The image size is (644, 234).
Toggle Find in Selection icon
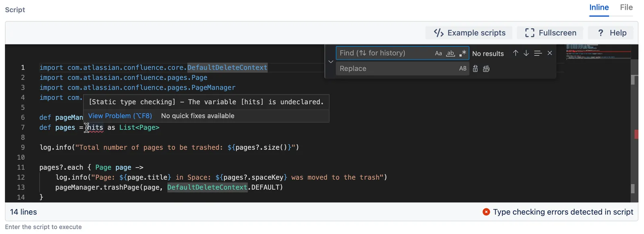(x=538, y=53)
